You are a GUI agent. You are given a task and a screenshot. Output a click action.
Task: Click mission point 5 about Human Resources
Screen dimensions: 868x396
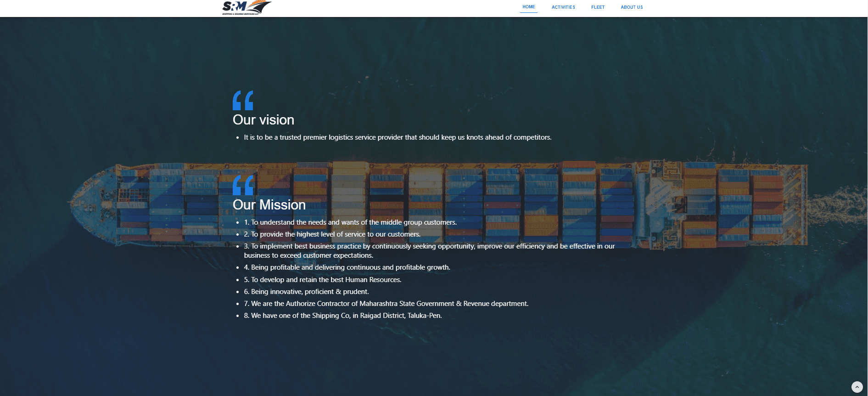[322, 280]
